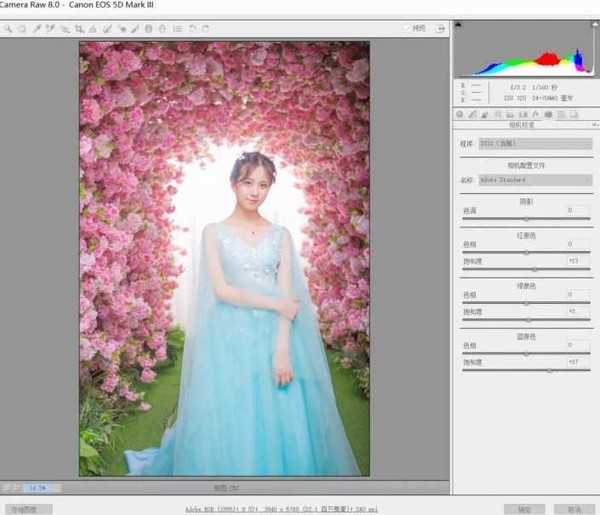Open the Tone Curve panel icon
This screenshot has width=600, height=515.
[x=472, y=114]
